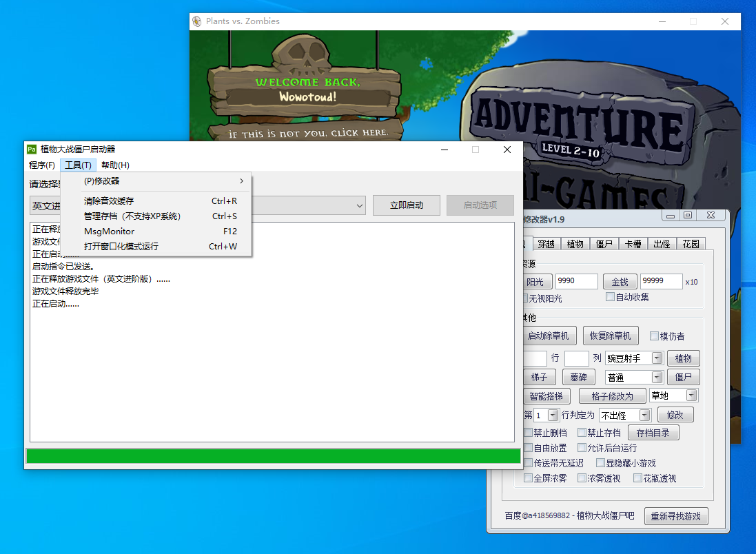Switch to the 僵尸 tab

point(604,244)
